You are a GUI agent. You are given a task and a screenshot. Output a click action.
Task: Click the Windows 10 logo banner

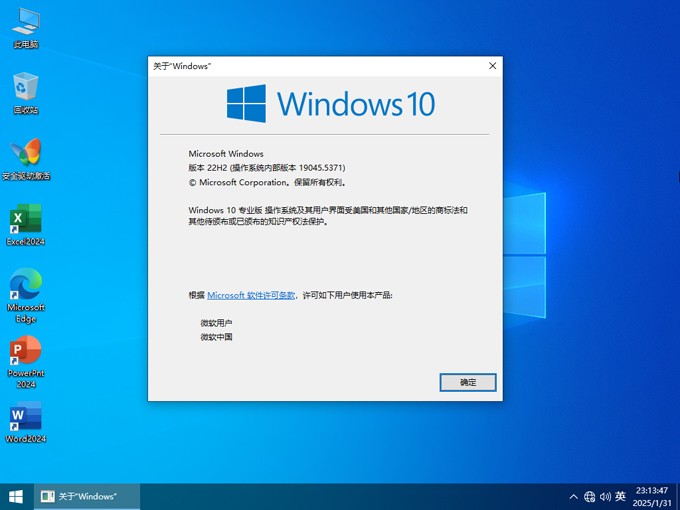[331, 104]
